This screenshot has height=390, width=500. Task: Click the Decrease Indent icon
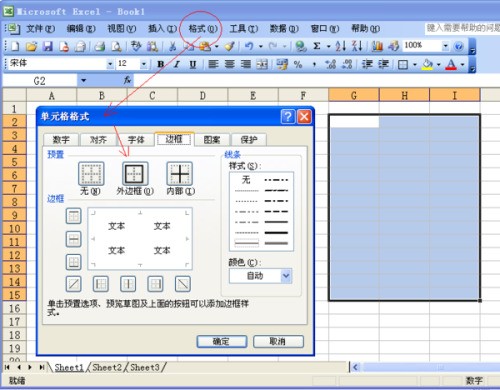click(x=367, y=64)
